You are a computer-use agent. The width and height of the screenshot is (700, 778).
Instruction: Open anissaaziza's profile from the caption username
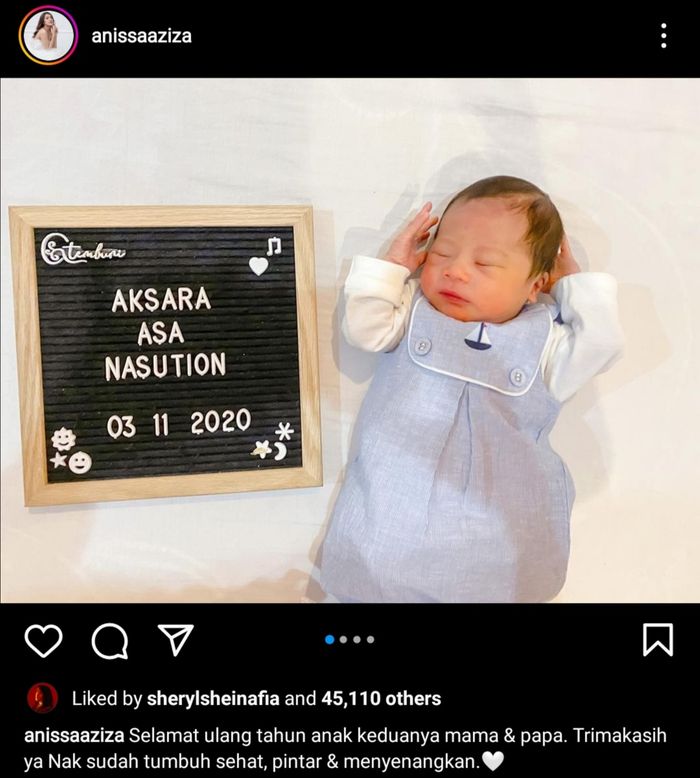(x=74, y=735)
